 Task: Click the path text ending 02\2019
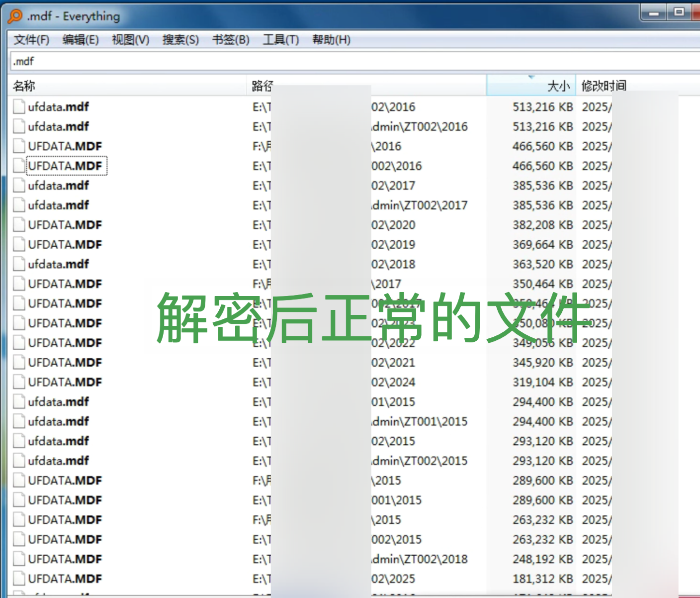[x=393, y=244]
